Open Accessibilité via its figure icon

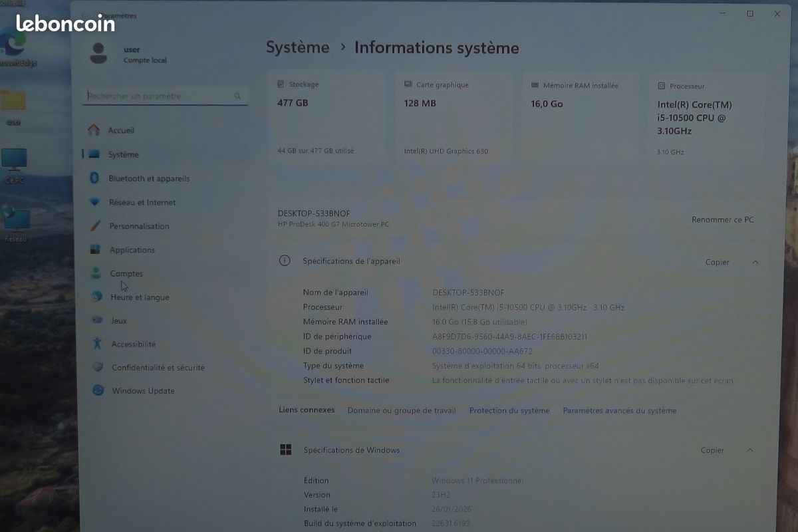pos(98,344)
